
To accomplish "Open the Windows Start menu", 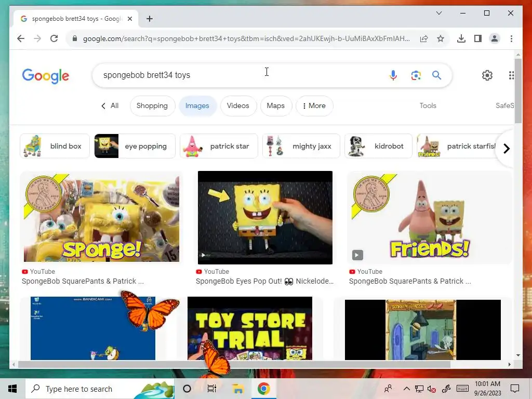I will pos(12,389).
